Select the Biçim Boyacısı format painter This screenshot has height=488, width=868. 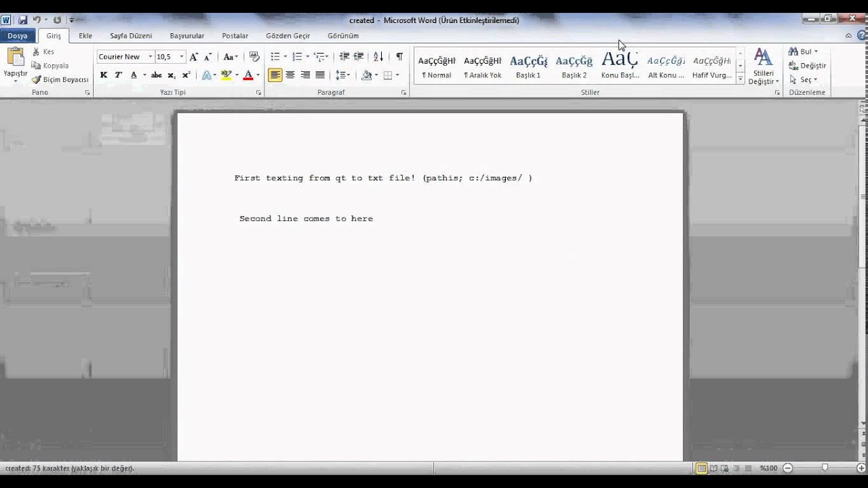click(x=60, y=79)
